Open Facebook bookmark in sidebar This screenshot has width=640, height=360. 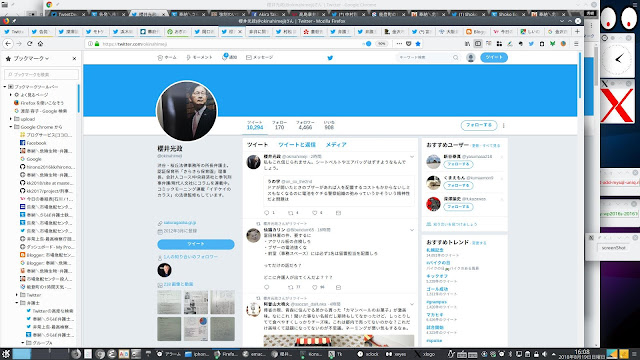(36, 143)
